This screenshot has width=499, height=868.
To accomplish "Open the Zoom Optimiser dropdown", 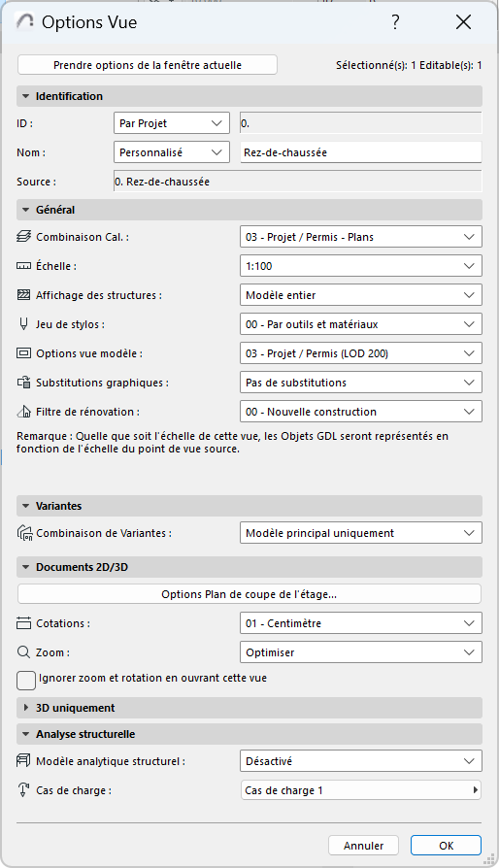I will point(361,652).
